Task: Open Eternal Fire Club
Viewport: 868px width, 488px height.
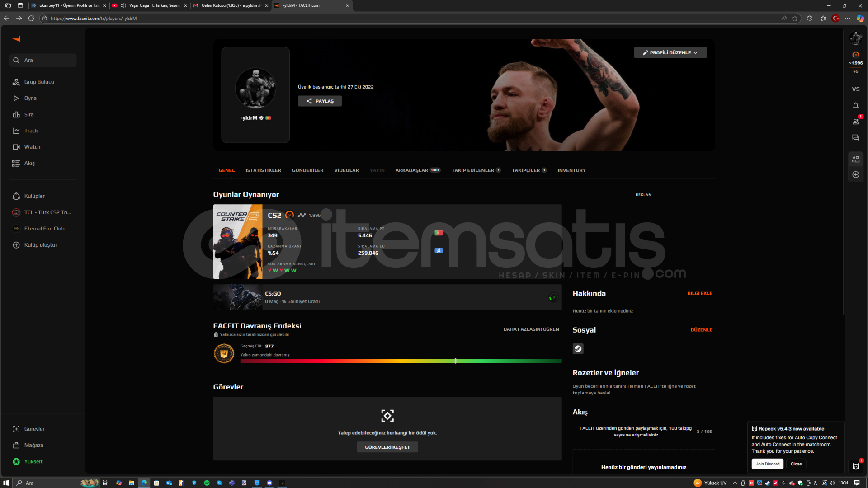Action: click(44, 229)
